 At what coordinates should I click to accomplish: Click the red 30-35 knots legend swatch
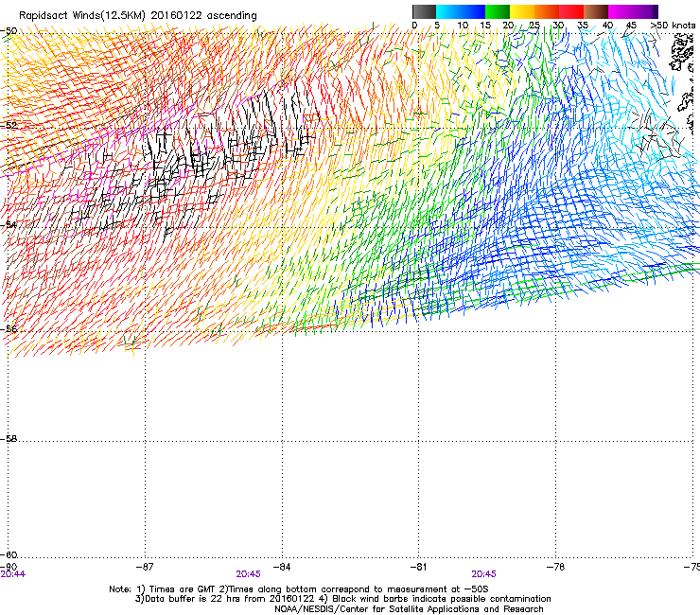click(x=571, y=11)
